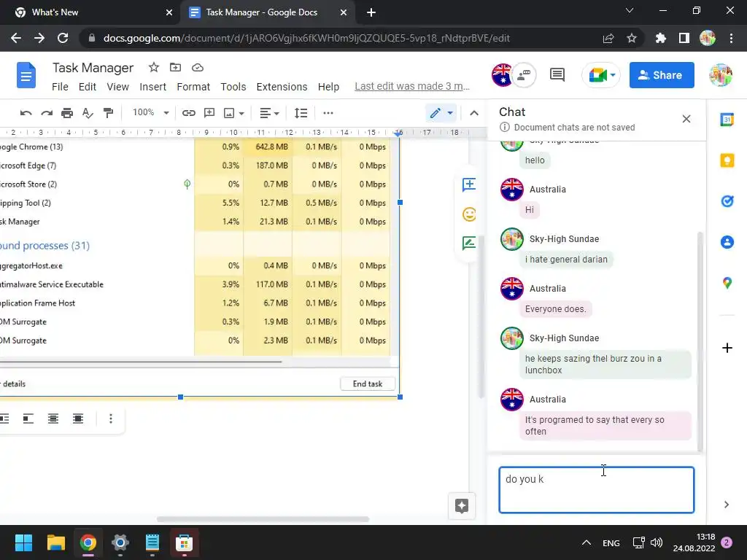Open the browser tab search chevron
The image size is (747, 560).
pyautogui.click(x=630, y=10)
